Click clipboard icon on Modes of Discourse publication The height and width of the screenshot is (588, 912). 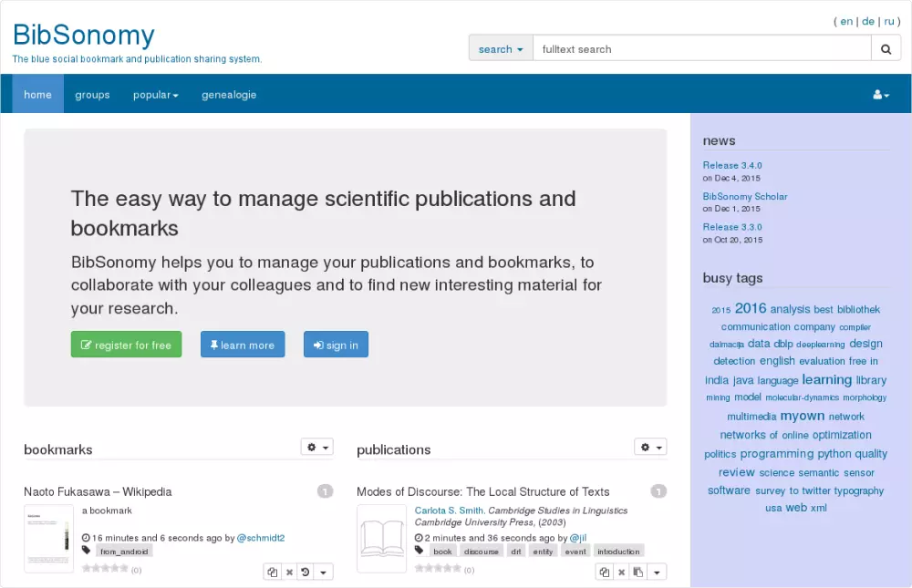(638, 573)
